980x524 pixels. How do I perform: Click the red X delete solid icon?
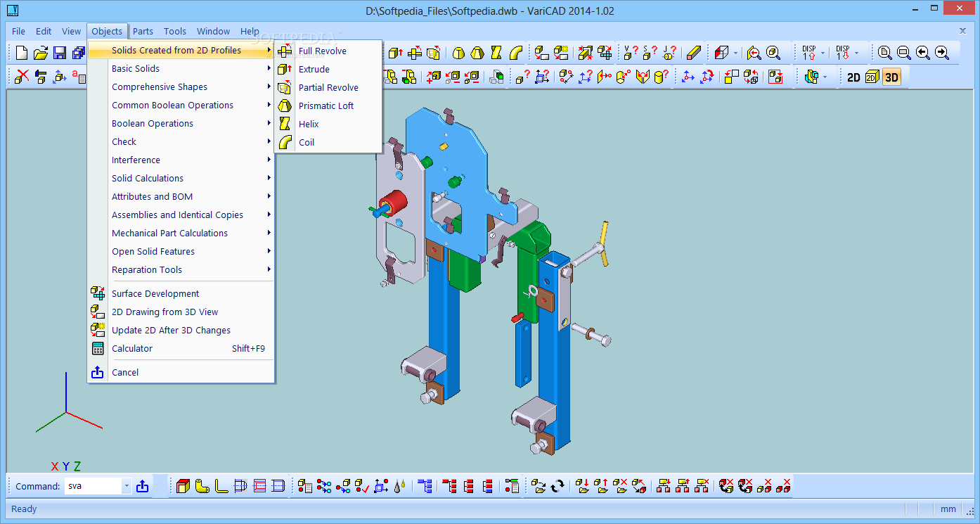pos(22,77)
